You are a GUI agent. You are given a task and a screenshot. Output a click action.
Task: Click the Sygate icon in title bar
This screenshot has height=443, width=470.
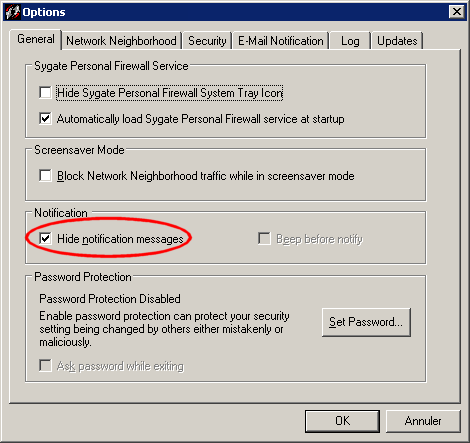13,12
